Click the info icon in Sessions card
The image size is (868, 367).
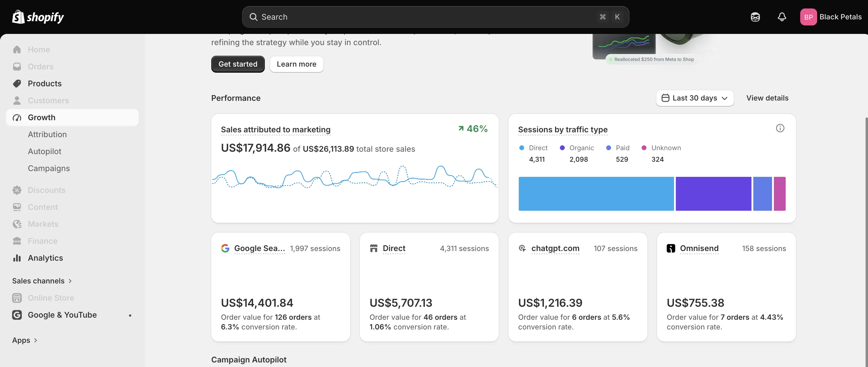[x=780, y=128]
